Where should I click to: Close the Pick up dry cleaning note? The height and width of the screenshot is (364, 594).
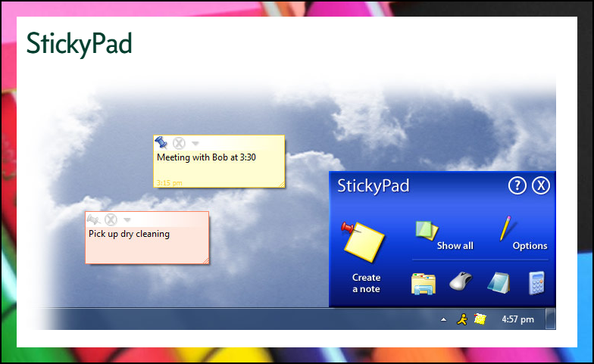(x=111, y=219)
